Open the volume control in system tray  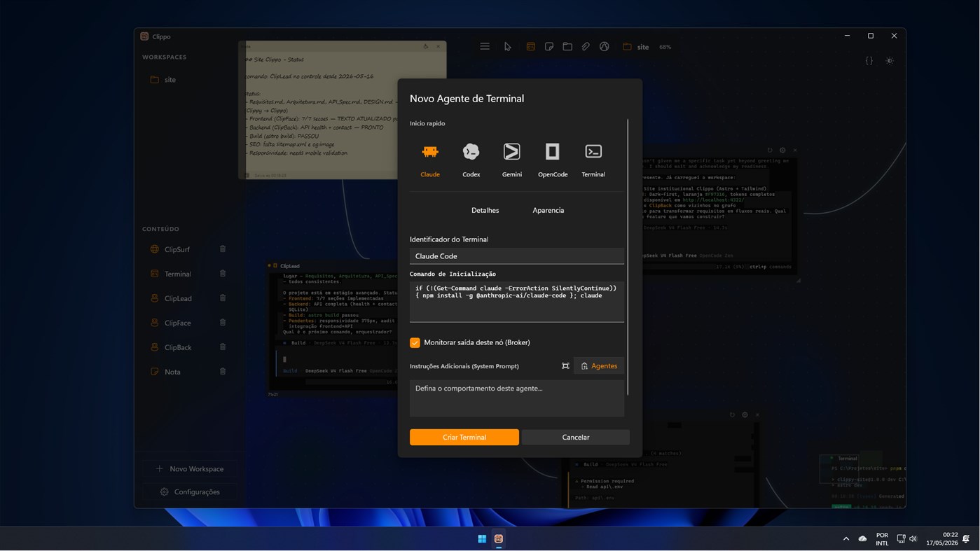913,538
